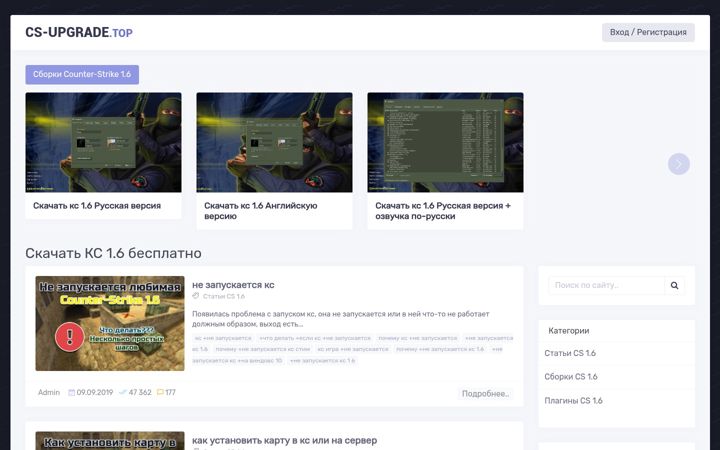Open article как установить карту в кс или на сервер
720x450 pixels.
coord(285,440)
